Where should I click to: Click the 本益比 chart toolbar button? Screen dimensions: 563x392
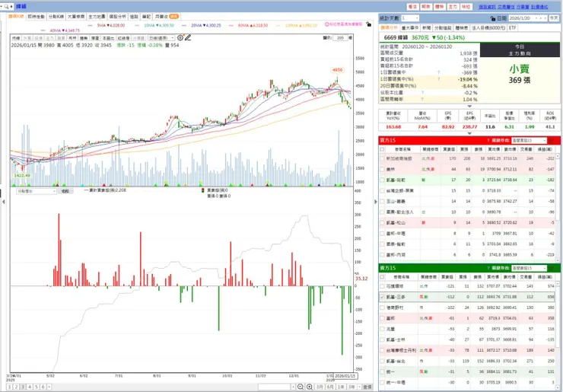tap(108, 38)
